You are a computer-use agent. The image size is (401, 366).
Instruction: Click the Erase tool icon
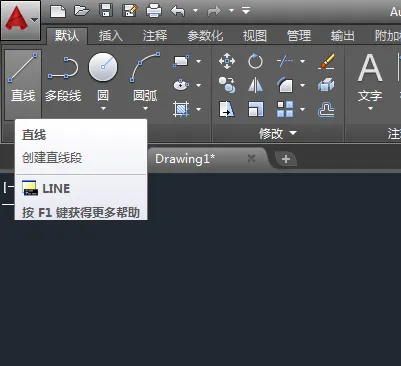[326, 61]
